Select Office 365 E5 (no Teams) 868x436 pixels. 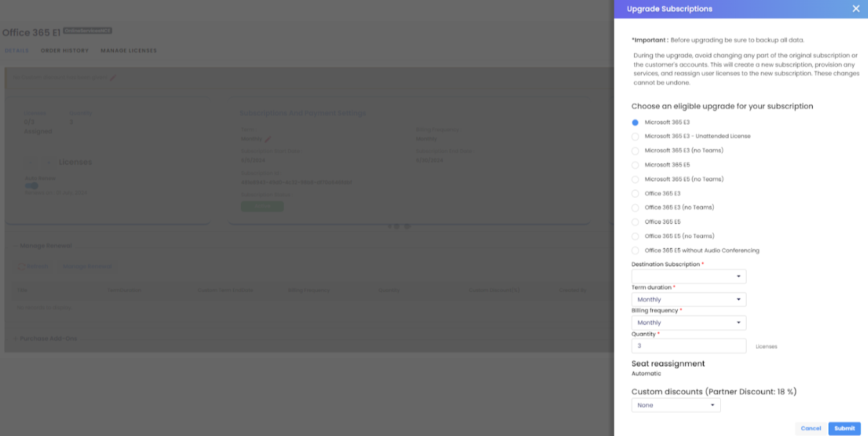[635, 236]
